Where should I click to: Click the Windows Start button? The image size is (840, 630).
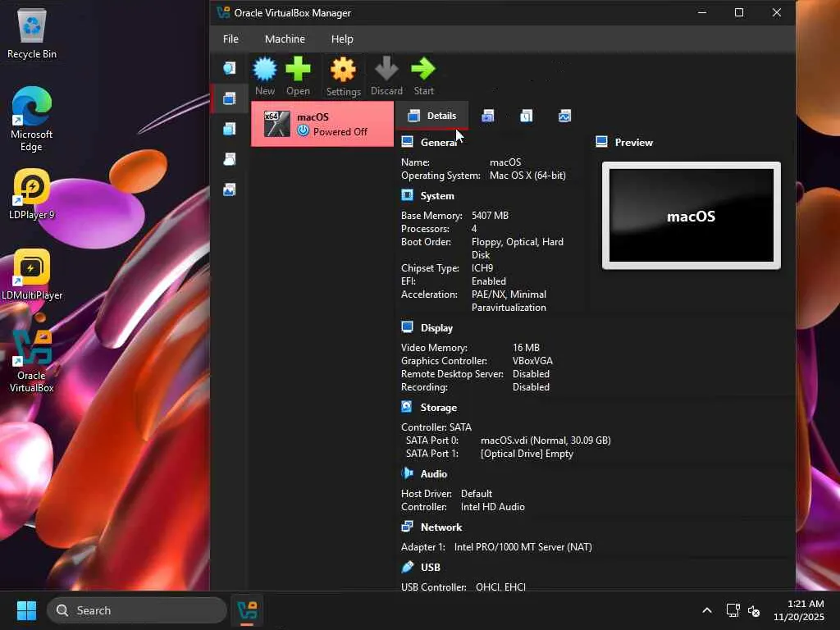click(x=26, y=610)
